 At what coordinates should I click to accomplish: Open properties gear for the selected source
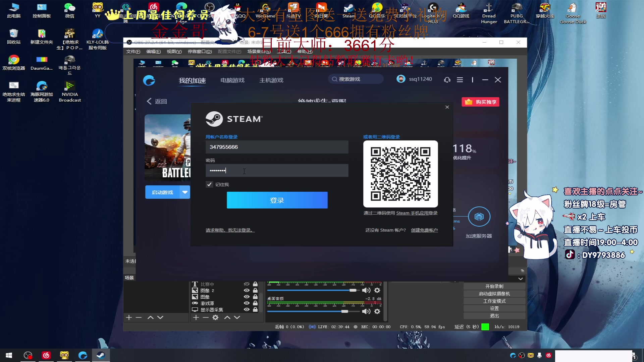tap(215, 317)
